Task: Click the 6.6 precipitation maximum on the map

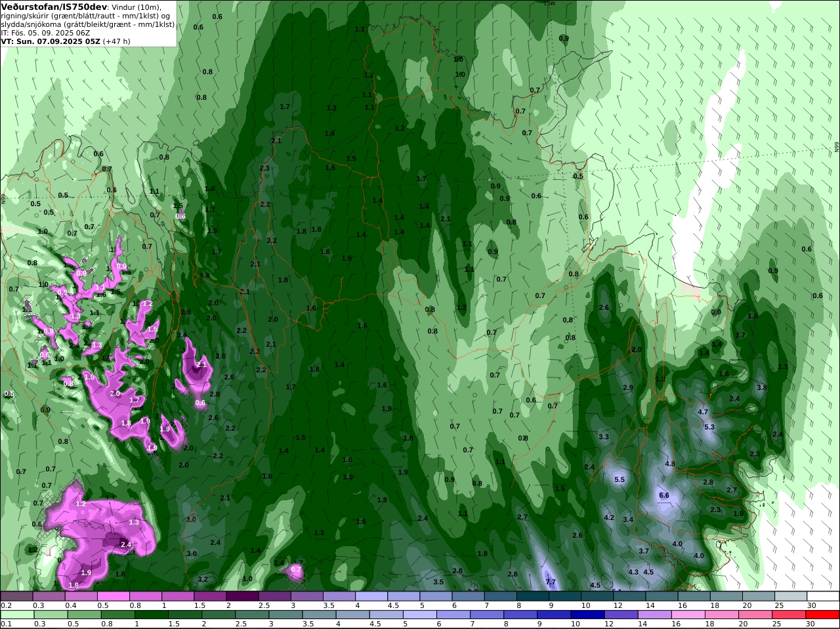Action: point(663,495)
